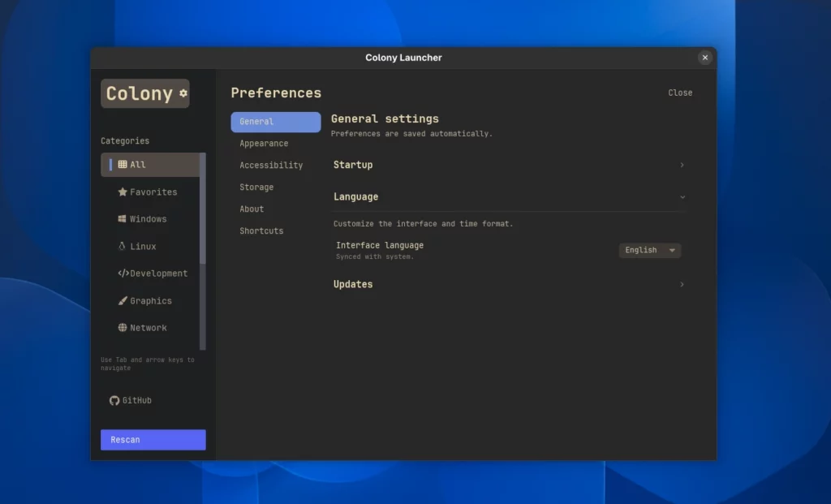This screenshot has height=504, width=831.
Task: Open the Interface language dropdown
Action: point(649,250)
